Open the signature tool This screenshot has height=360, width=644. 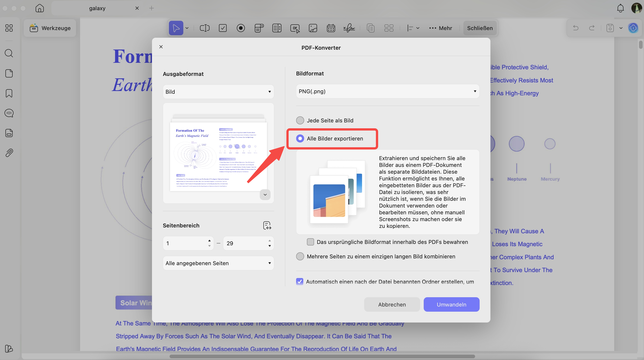349,28
